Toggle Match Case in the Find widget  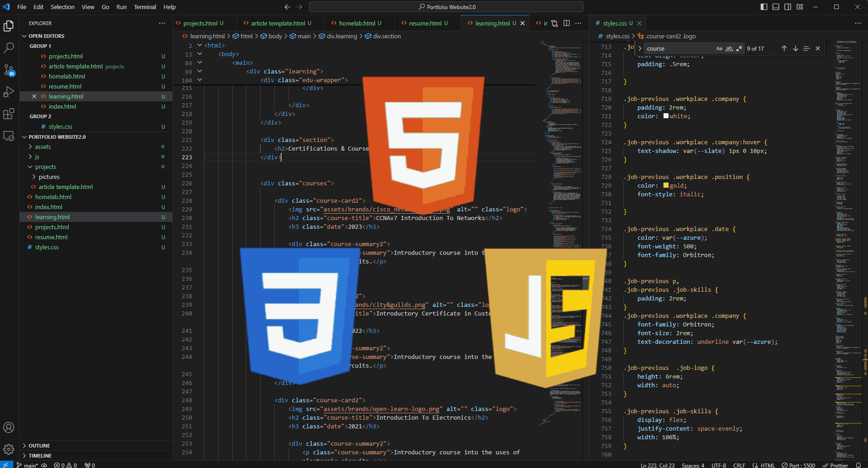click(x=719, y=48)
